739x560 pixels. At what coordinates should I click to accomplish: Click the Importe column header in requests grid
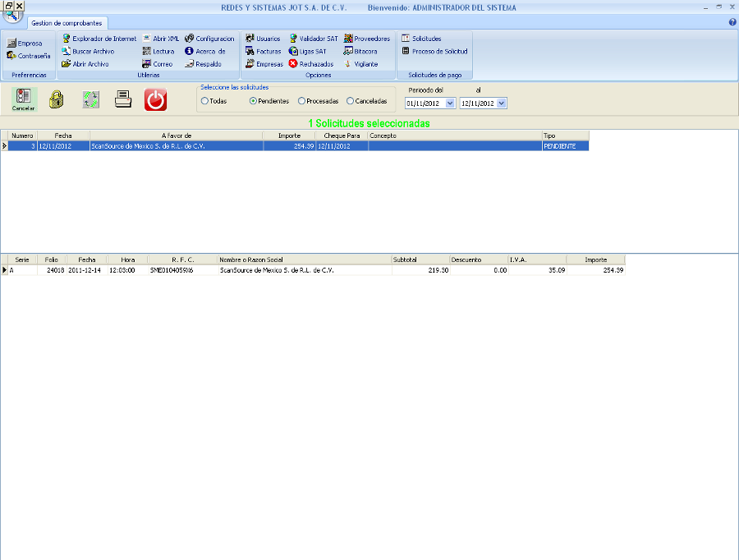[289, 135]
